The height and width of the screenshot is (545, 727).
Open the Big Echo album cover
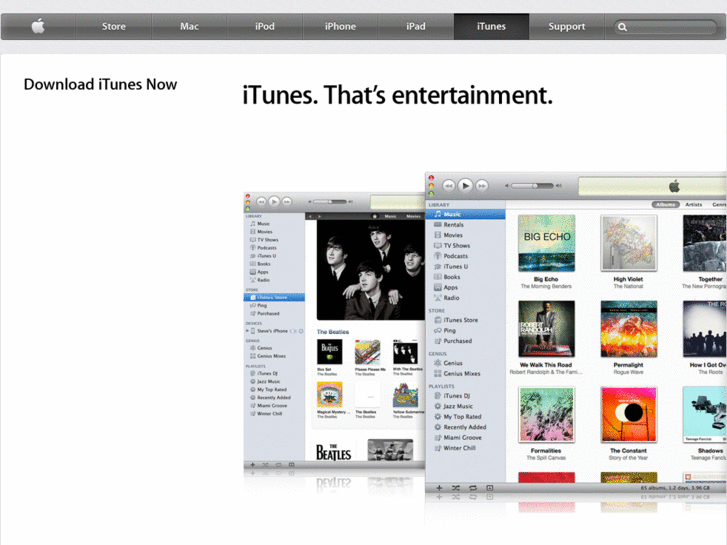[x=547, y=243]
